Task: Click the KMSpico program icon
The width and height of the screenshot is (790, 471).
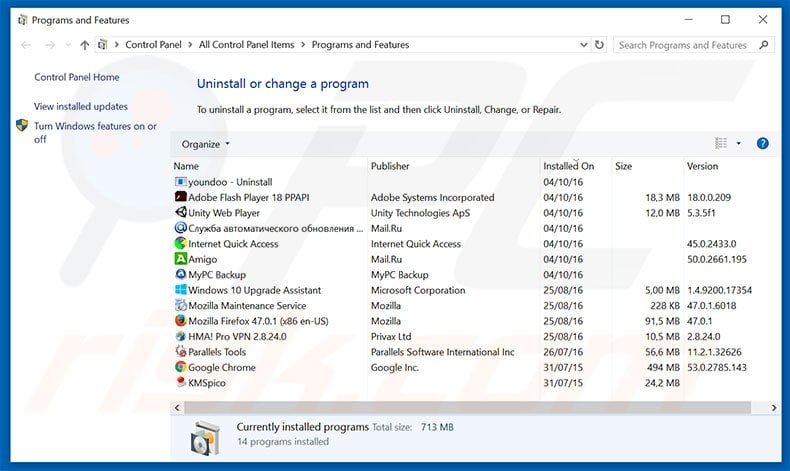Action: click(x=180, y=382)
